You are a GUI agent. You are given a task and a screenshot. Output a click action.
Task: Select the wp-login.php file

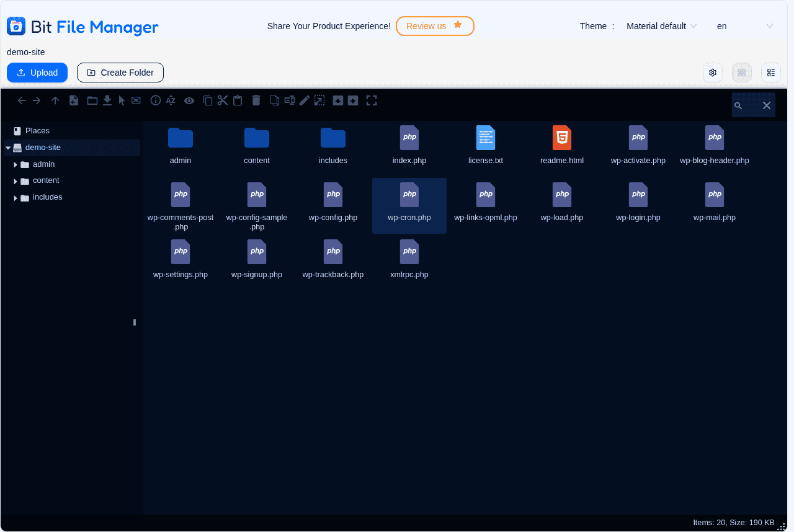point(638,203)
